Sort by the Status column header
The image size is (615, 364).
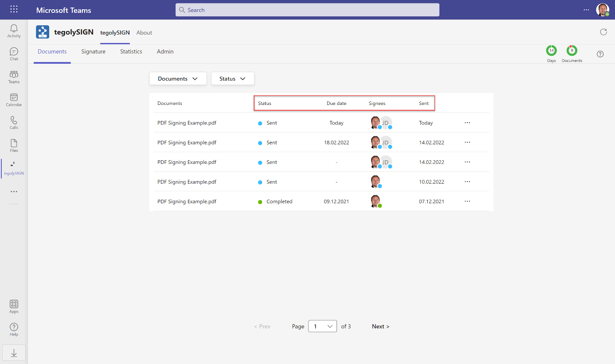pyautogui.click(x=264, y=103)
